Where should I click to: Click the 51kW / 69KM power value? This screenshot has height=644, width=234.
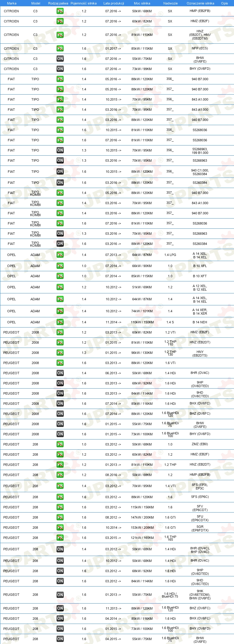142,287
